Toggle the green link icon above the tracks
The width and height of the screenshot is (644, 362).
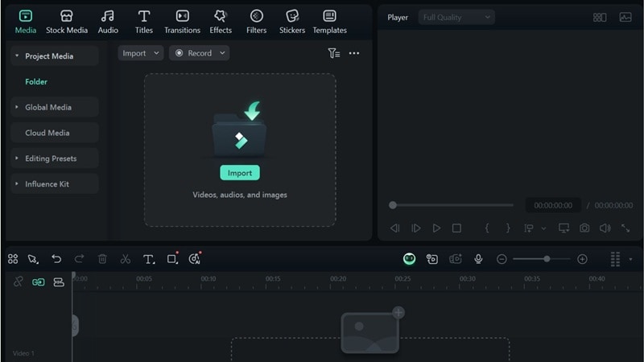(38, 282)
